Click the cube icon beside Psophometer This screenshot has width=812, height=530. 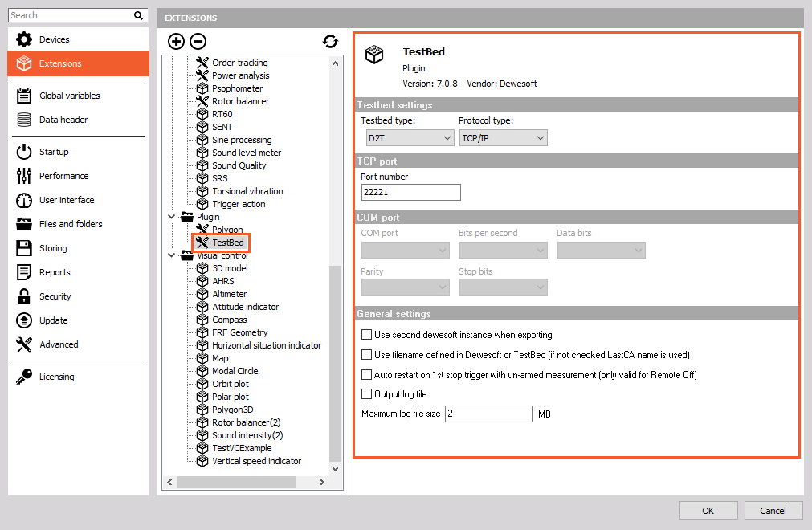pyautogui.click(x=202, y=88)
